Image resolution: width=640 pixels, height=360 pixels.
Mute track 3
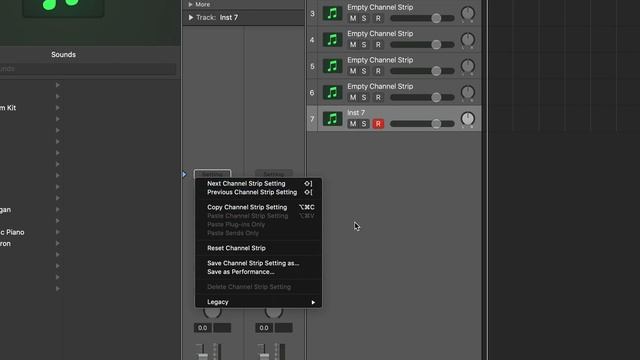pos(353,18)
